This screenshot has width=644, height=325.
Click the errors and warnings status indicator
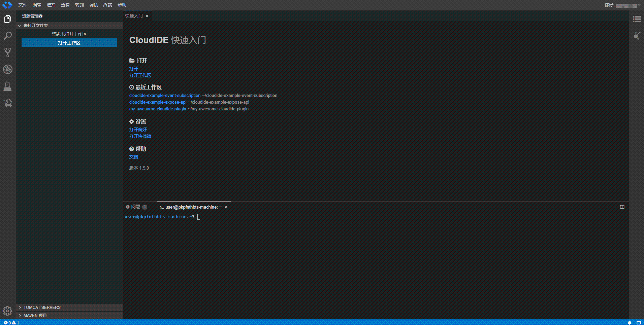click(11, 322)
